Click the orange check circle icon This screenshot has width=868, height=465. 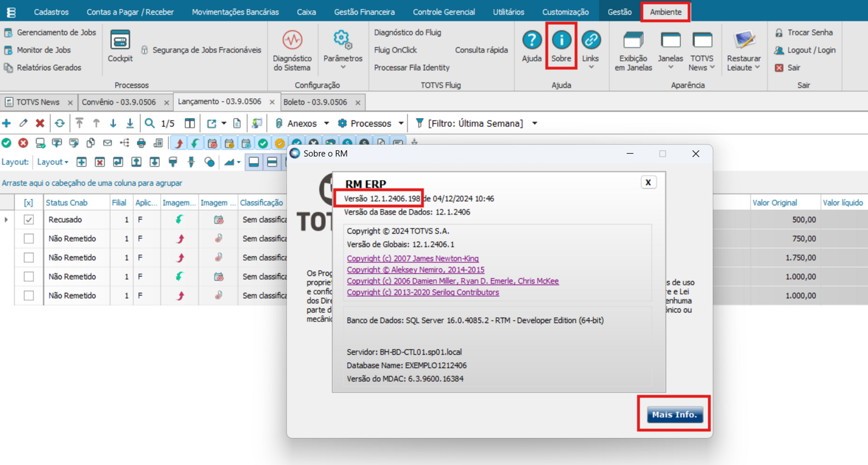point(279,143)
